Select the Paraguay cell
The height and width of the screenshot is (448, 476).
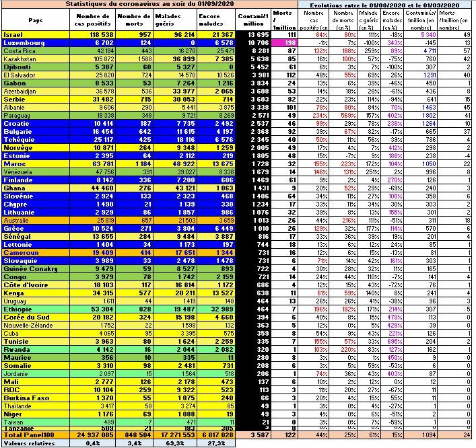(36, 116)
